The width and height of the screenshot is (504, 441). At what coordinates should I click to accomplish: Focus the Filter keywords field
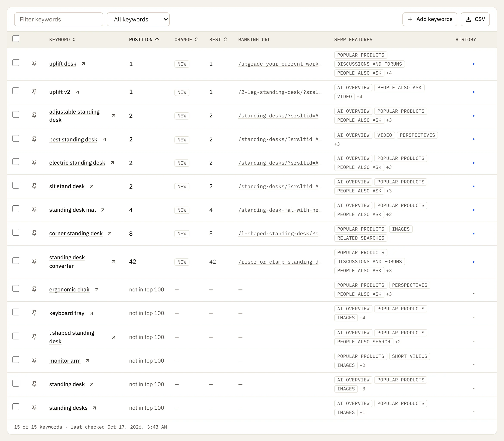tap(58, 19)
